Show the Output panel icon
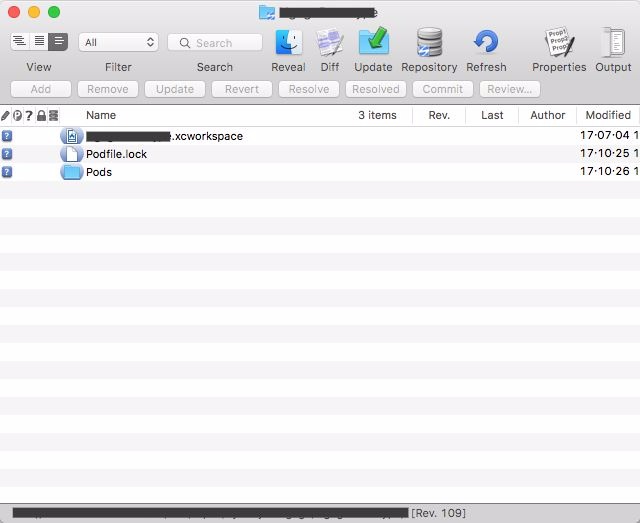 613,42
